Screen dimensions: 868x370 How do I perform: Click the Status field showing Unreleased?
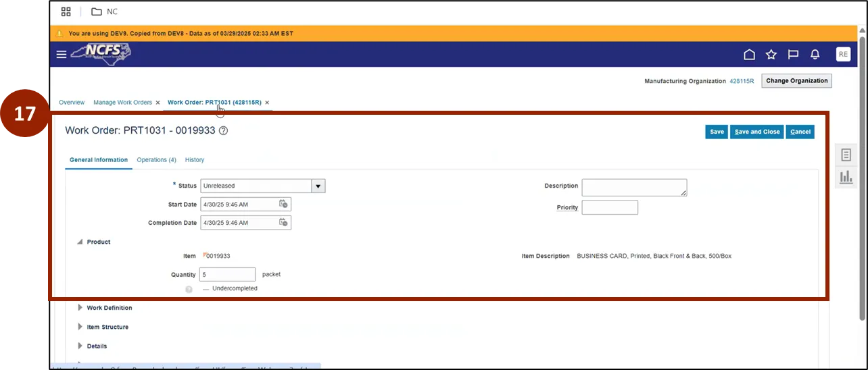(x=256, y=186)
